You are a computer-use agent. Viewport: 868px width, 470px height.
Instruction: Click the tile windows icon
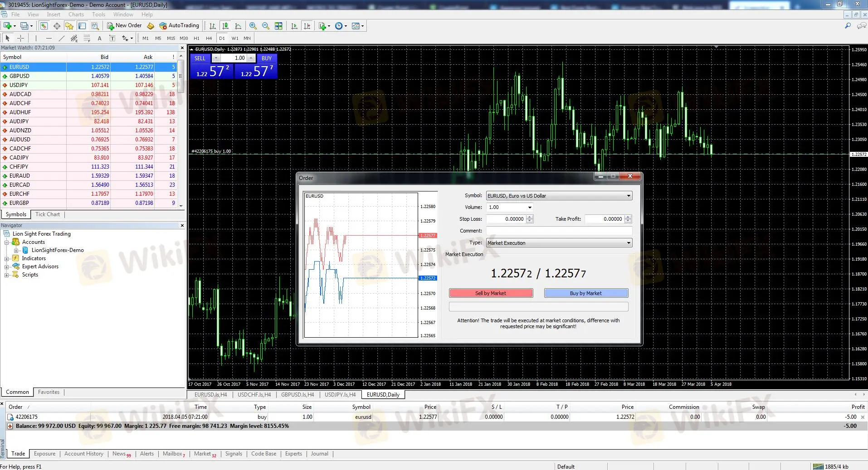(278, 26)
